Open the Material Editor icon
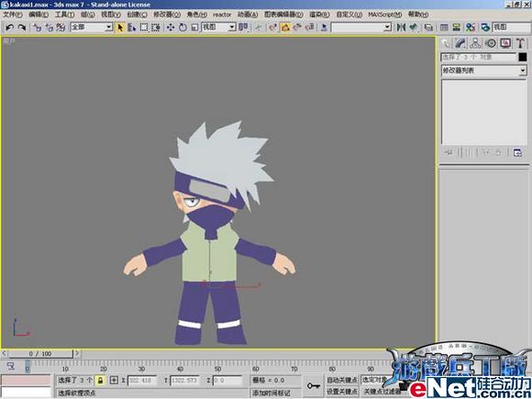This screenshot has height=399, width=532. tap(471, 28)
